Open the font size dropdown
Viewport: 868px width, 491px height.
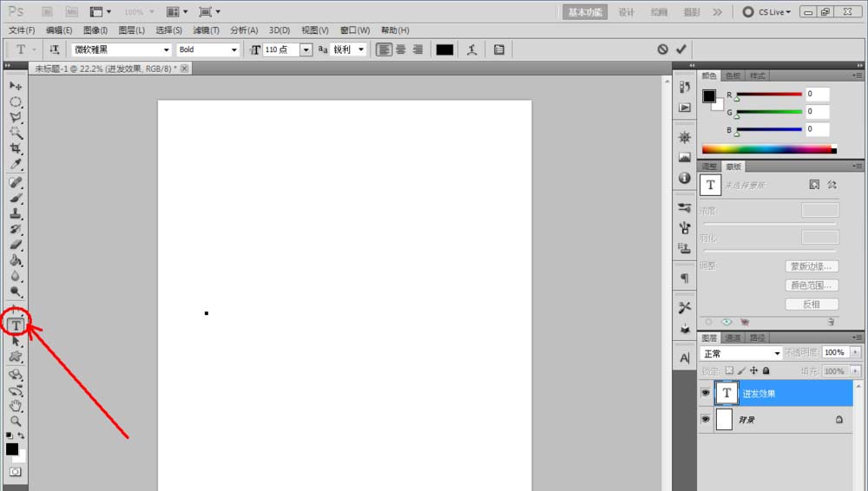tap(306, 49)
